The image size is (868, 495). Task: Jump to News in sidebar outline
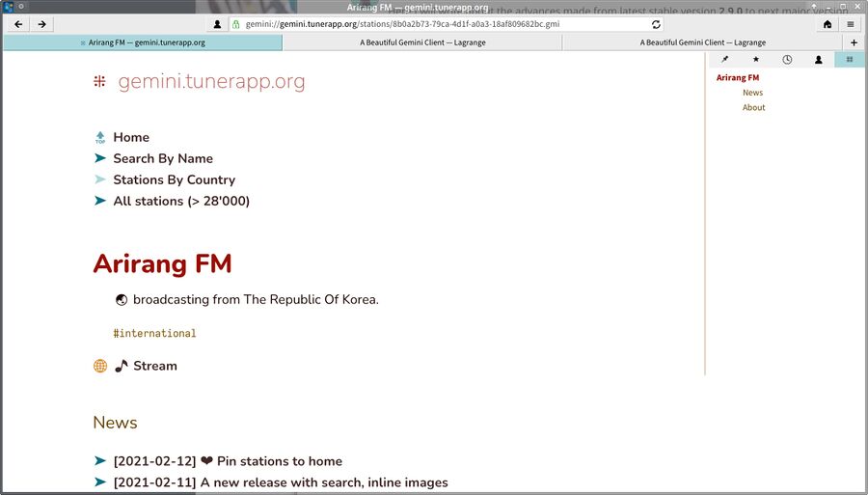[x=752, y=93]
